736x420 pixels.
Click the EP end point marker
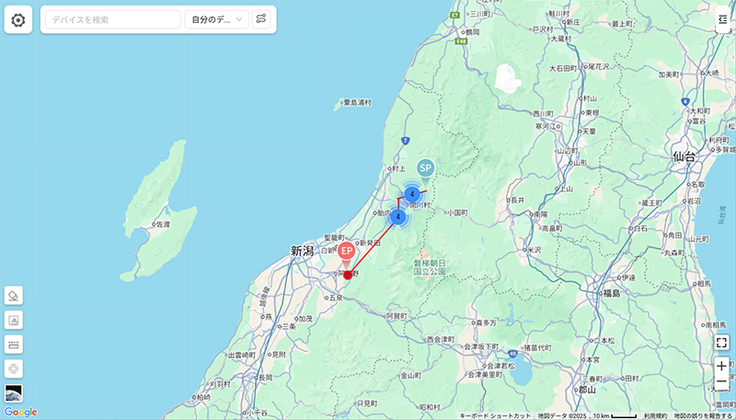346,252
